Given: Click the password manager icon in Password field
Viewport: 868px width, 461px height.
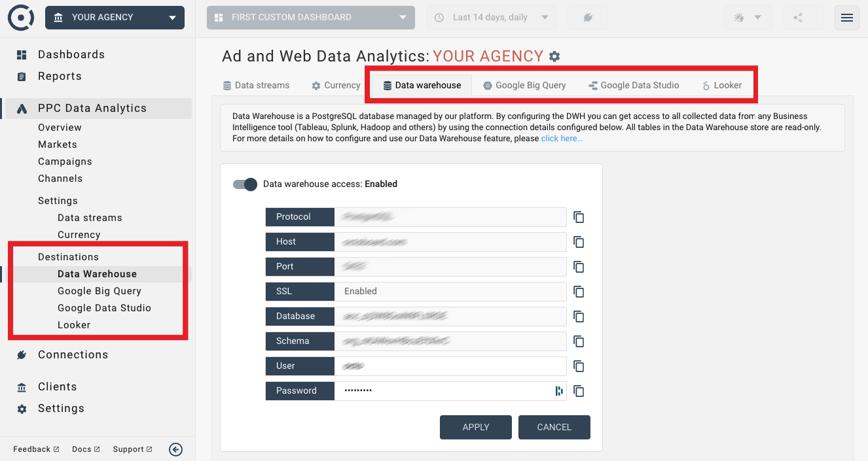Looking at the screenshot, I should [559, 391].
